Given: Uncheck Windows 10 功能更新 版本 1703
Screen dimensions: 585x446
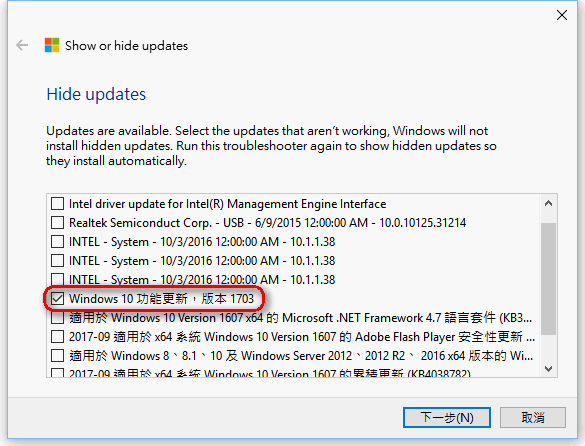Looking at the screenshot, I should pyautogui.click(x=57, y=299).
